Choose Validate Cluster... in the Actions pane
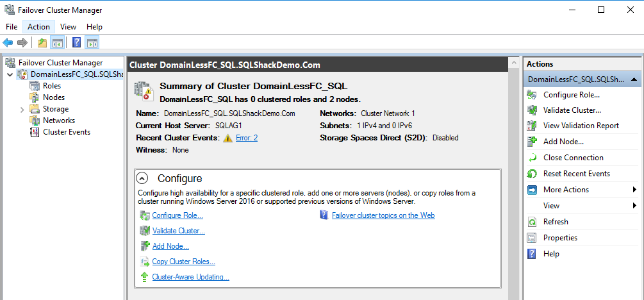The width and height of the screenshot is (644, 300). 572,110
